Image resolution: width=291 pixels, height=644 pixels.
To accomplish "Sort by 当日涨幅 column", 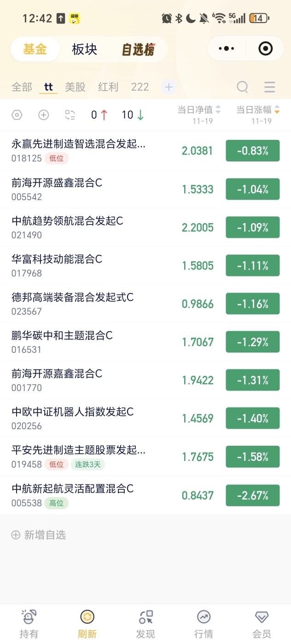I will pyautogui.click(x=258, y=110).
